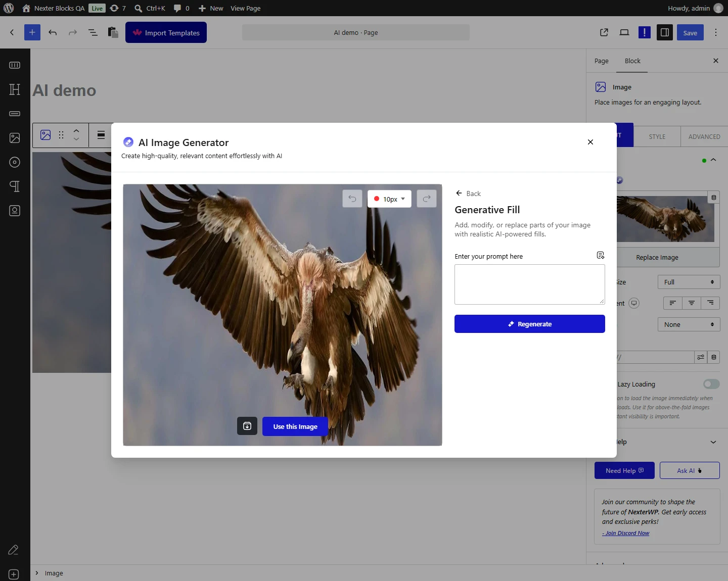Click the download icon beside Use this Image
The image size is (728, 581).
click(x=247, y=426)
